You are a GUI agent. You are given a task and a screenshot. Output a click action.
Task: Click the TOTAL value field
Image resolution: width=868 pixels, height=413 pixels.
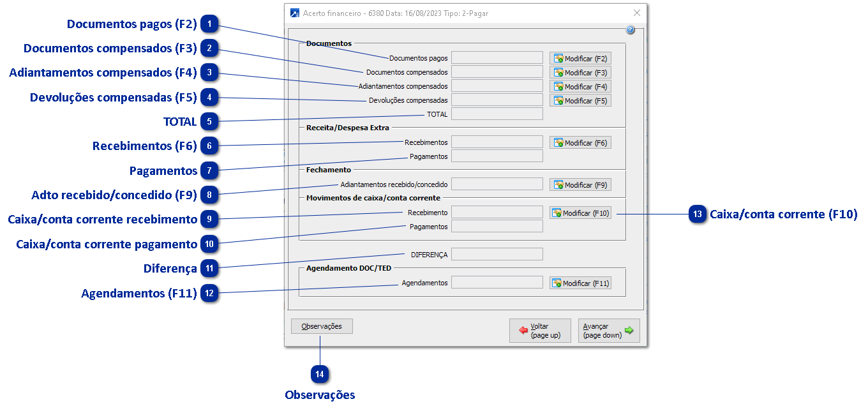tap(497, 114)
